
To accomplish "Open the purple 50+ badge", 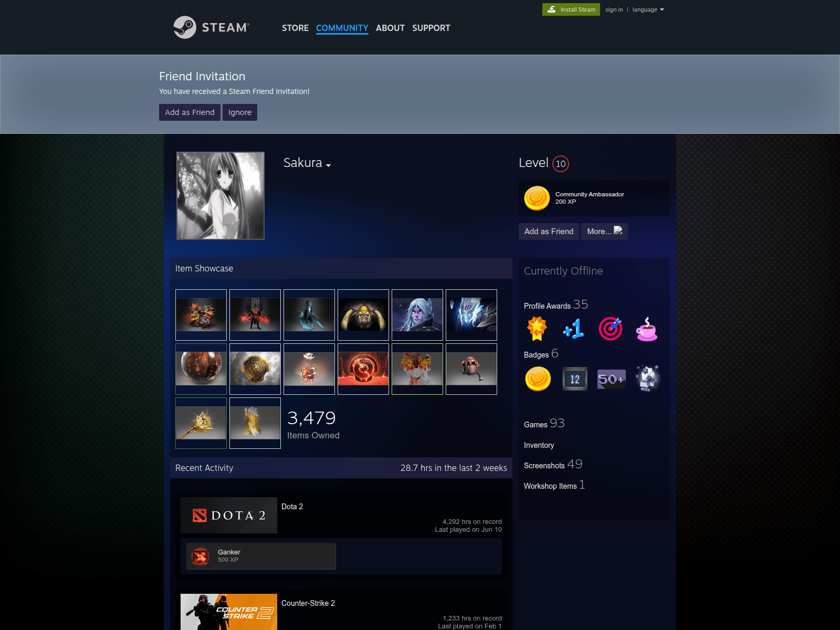I will (611, 379).
